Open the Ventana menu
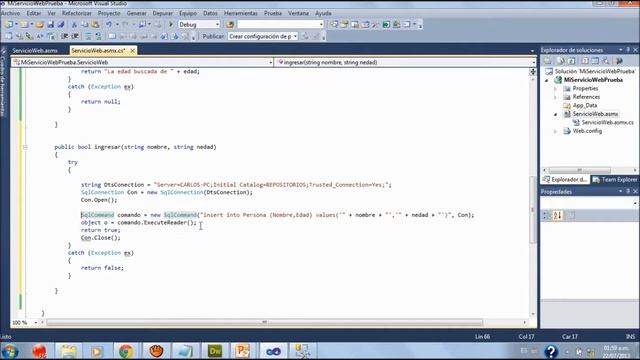The image size is (640, 360). click(x=298, y=13)
